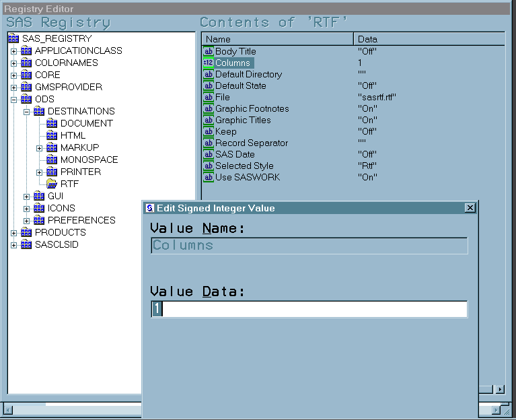Click the Value Data input field
This screenshot has height=420, width=516.
309,309
